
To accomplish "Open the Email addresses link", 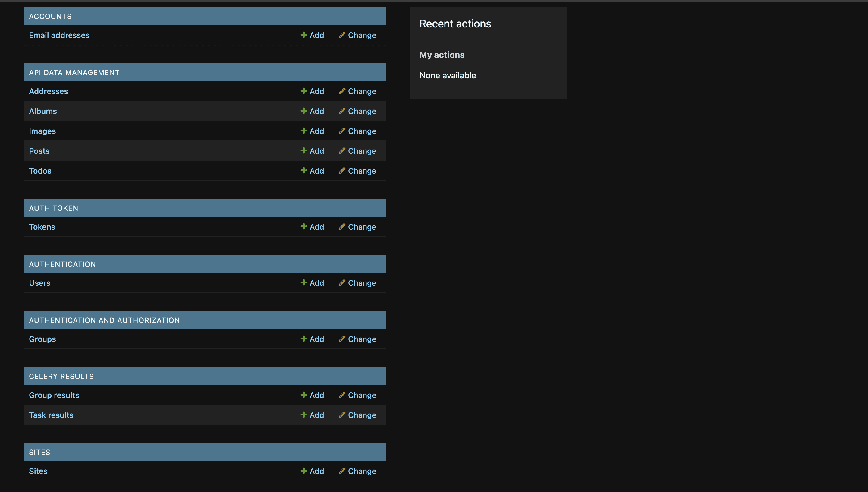I will pyautogui.click(x=59, y=35).
